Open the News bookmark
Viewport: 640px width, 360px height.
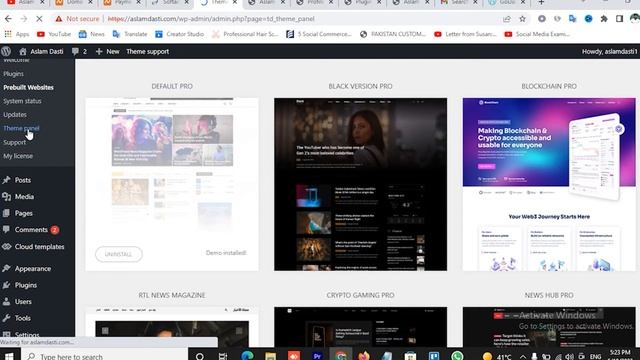coord(92,34)
